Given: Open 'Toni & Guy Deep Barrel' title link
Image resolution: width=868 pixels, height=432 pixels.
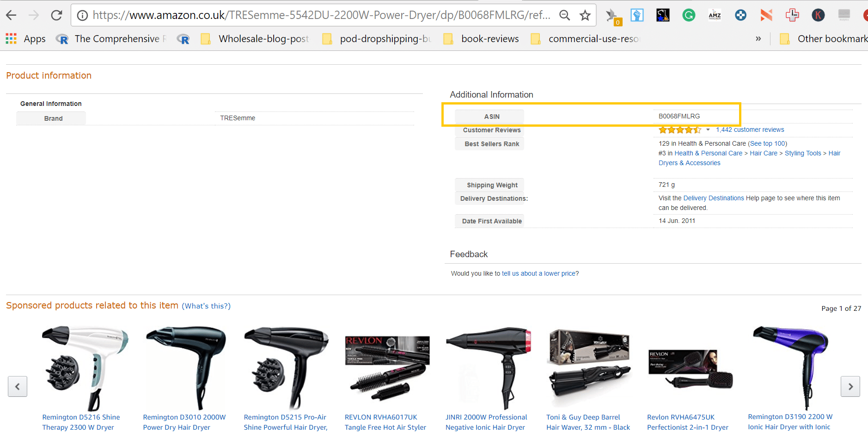Looking at the screenshot, I should (588, 423).
